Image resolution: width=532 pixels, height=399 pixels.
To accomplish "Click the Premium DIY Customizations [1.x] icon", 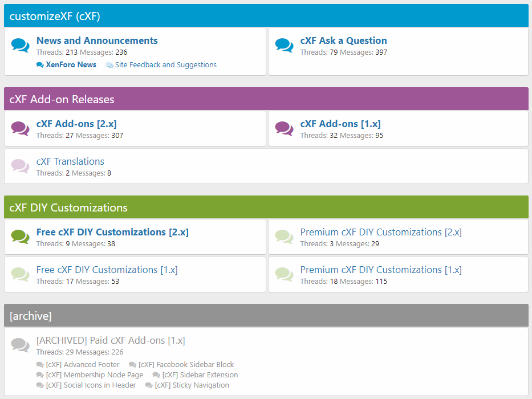I will [x=284, y=275].
